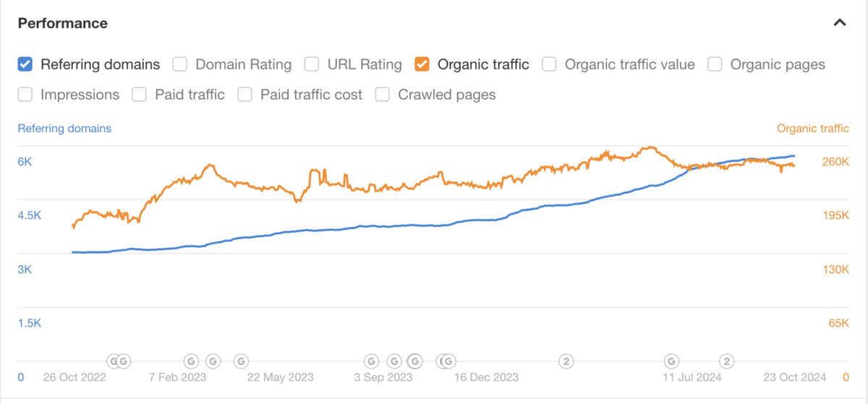Select the Paid traffic cost checkbox
The image size is (868, 404).
245,95
